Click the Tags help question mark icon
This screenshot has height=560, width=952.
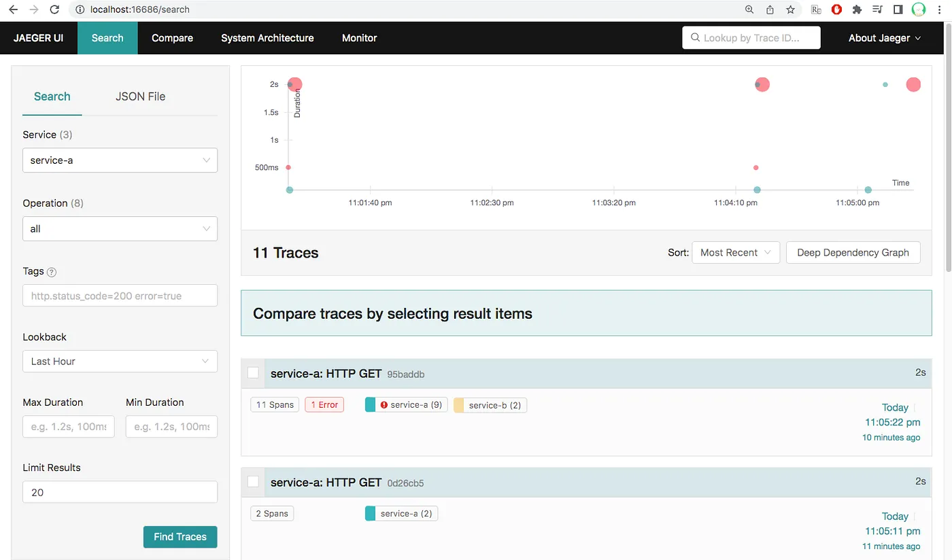(x=52, y=272)
